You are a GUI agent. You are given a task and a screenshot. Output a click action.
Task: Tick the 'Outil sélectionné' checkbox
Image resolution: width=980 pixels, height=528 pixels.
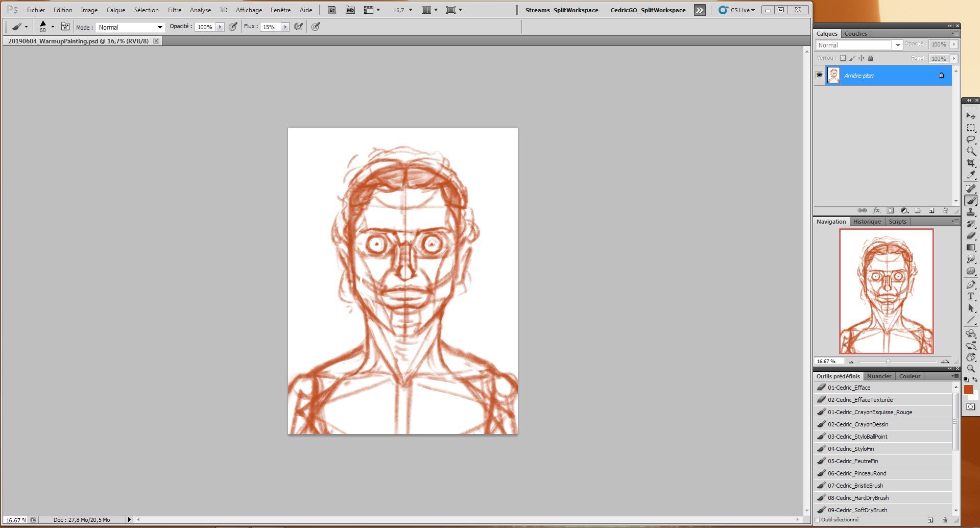click(818, 520)
